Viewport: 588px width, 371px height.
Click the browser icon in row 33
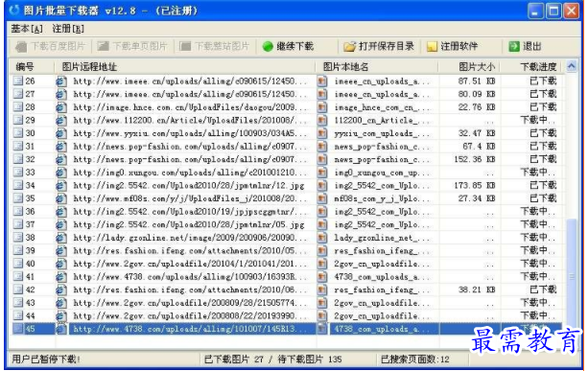tap(61, 173)
